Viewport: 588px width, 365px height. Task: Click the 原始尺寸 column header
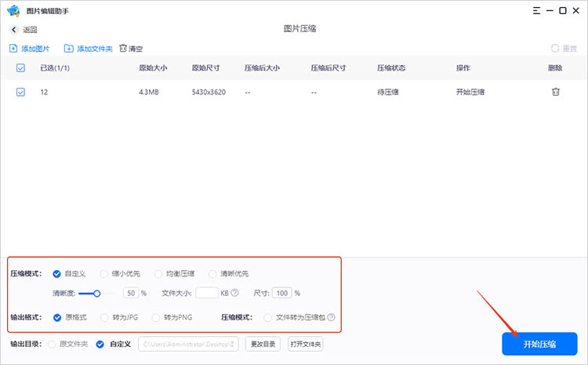[x=206, y=68]
